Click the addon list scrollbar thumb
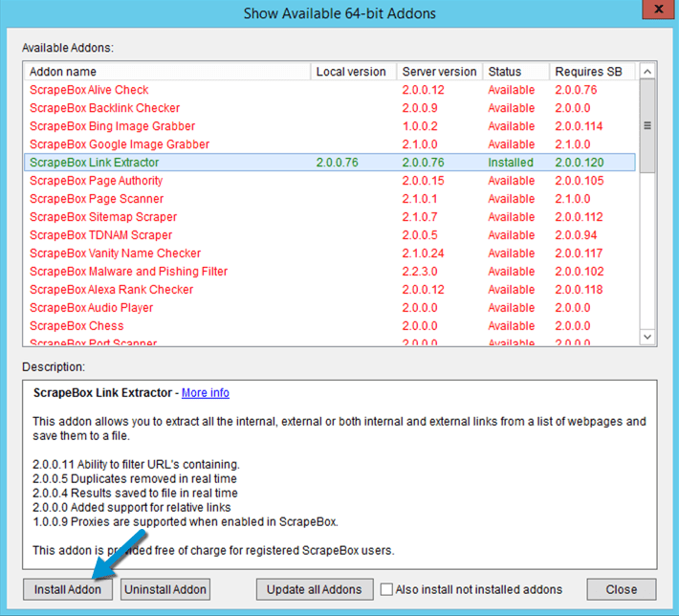 pyautogui.click(x=647, y=126)
